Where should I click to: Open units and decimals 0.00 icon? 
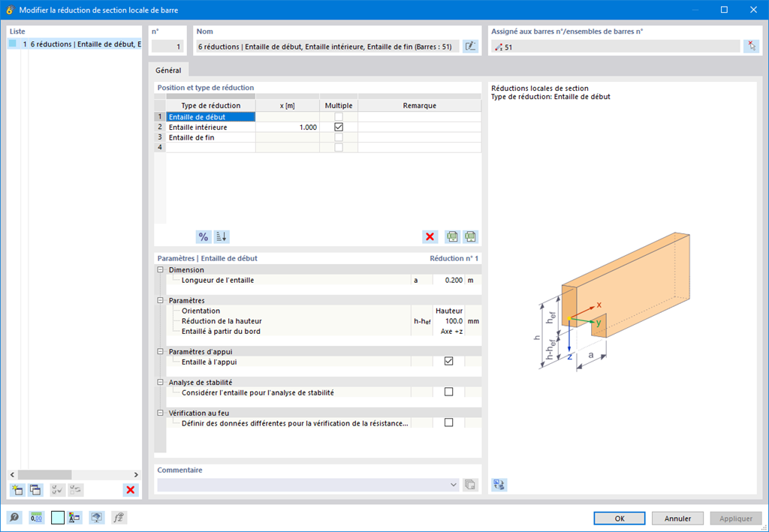(x=36, y=518)
